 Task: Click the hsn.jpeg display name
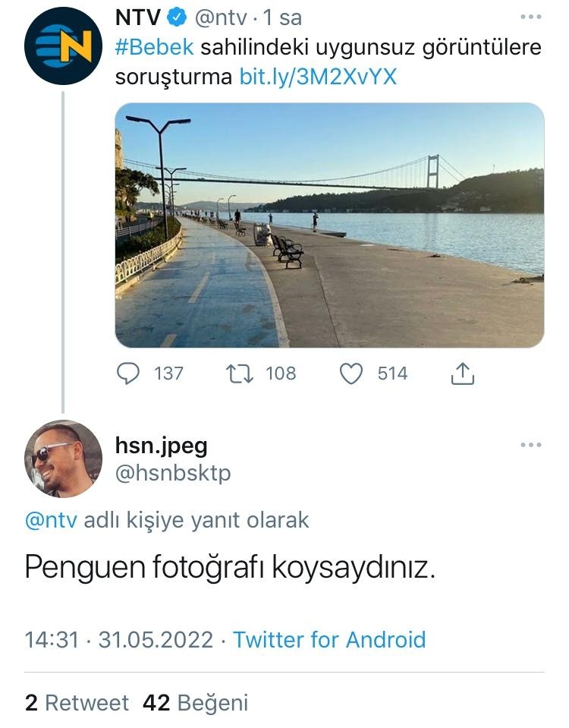coord(161,446)
